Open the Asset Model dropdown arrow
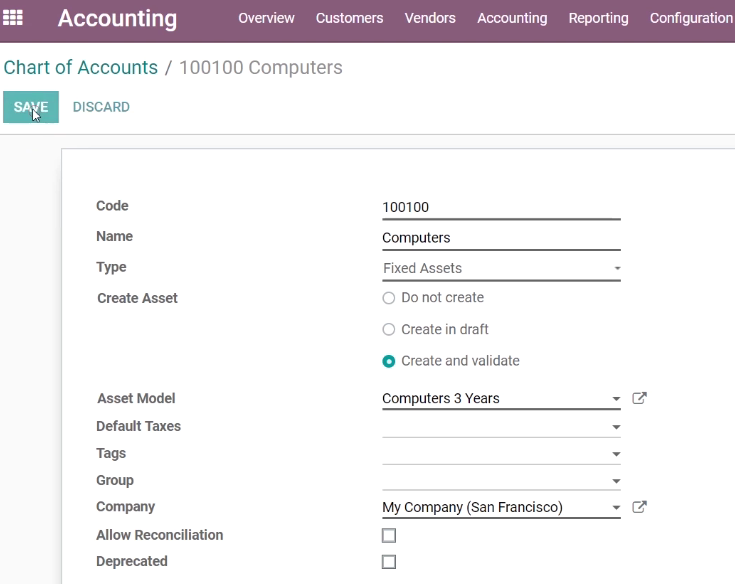 (x=616, y=399)
